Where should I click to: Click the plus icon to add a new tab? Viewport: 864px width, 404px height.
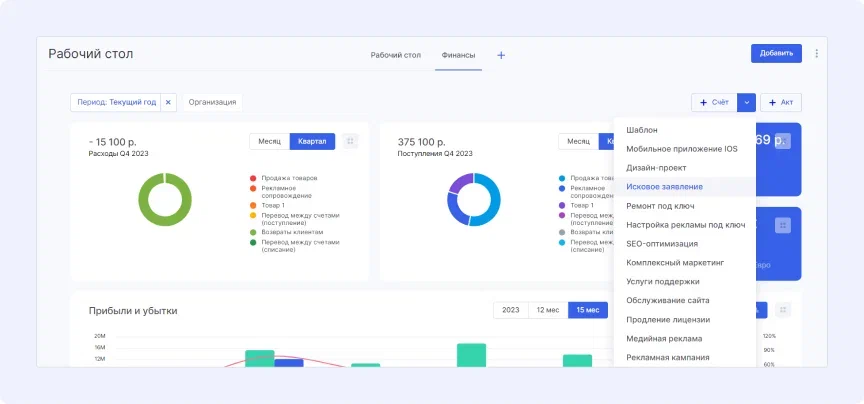pyautogui.click(x=501, y=55)
